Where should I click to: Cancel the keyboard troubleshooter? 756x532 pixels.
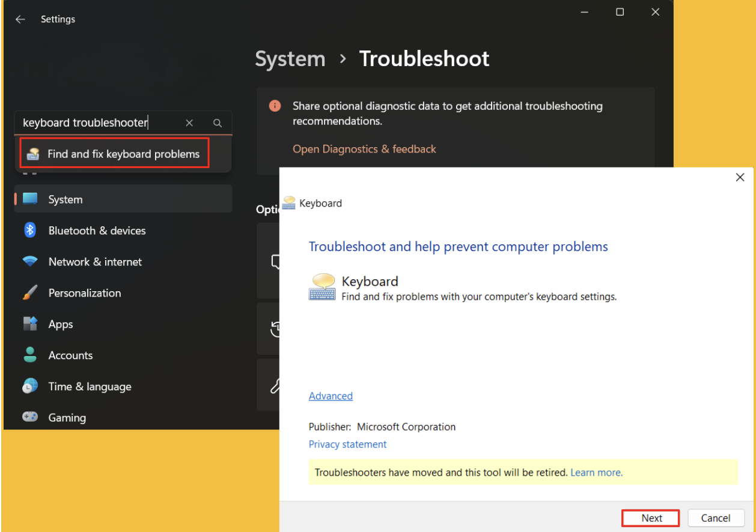click(x=716, y=518)
